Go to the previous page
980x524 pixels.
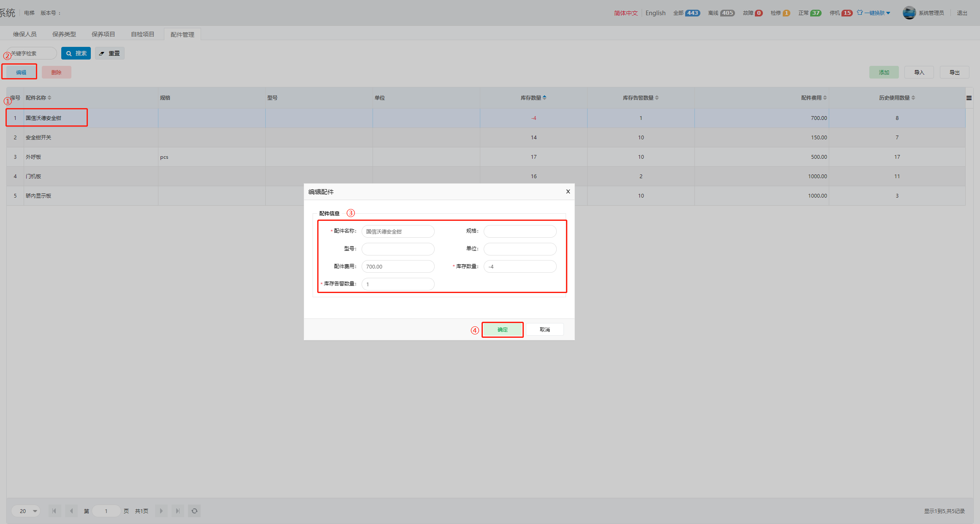pos(71,511)
